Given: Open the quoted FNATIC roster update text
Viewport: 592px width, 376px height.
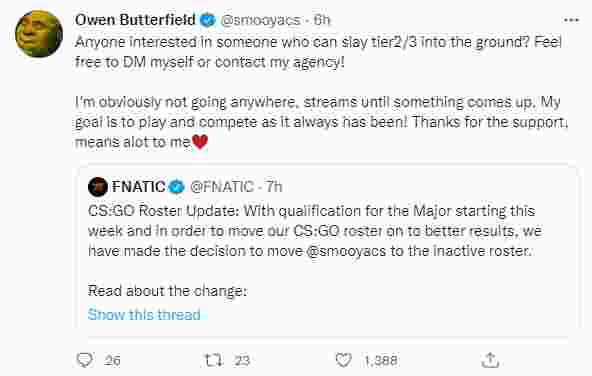Looking at the screenshot, I should point(315,231).
